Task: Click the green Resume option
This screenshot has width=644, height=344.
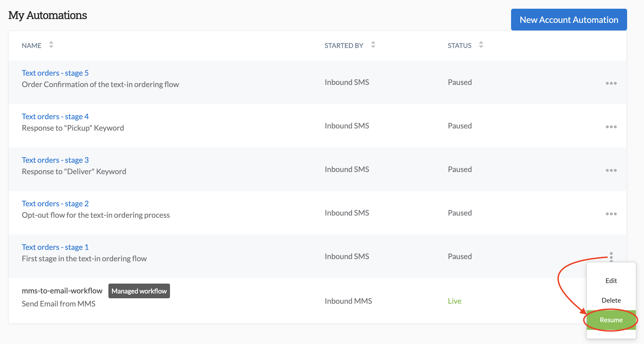Action: pyautogui.click(x=611, y=320)
